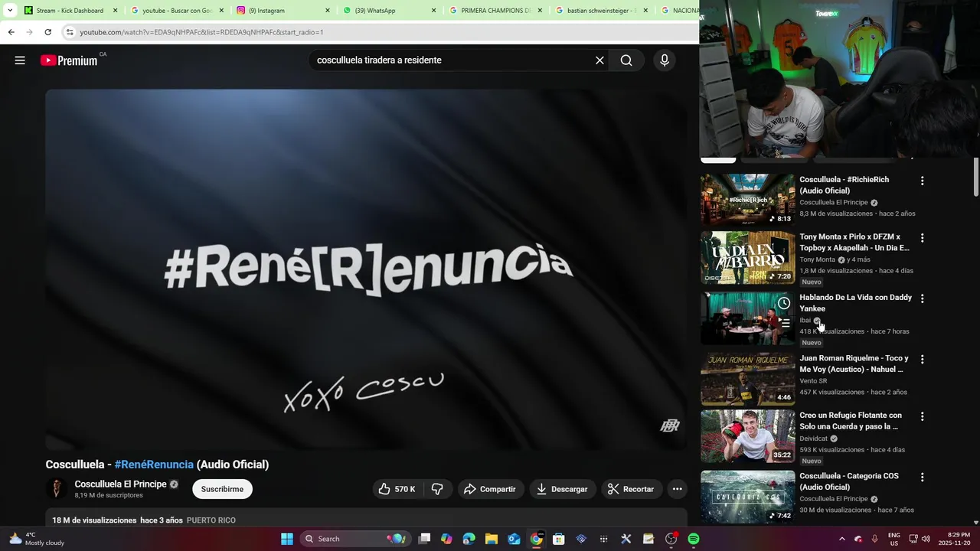Go to YouTube Premium home logo
Screen dimensions: 980x551
69,60
